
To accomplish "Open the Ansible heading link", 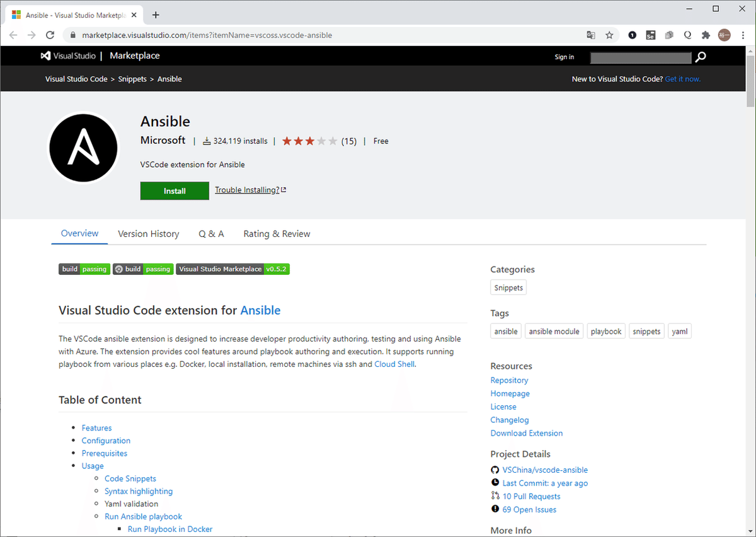I will coord(261,311).
